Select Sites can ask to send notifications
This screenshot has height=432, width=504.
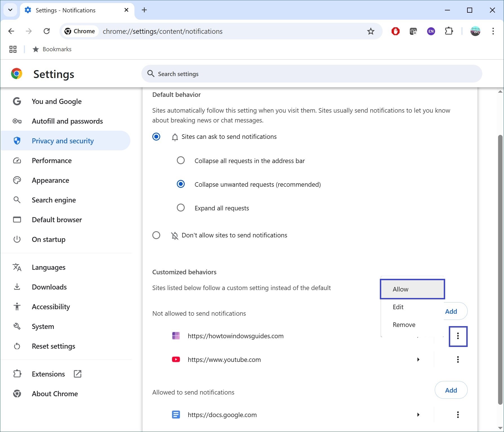(156, 137)
